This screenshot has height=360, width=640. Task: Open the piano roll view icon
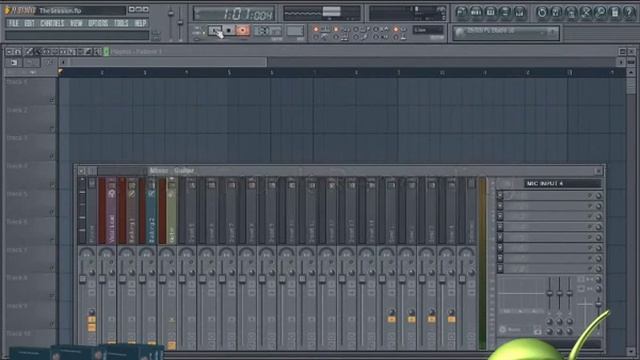[491, 12]
